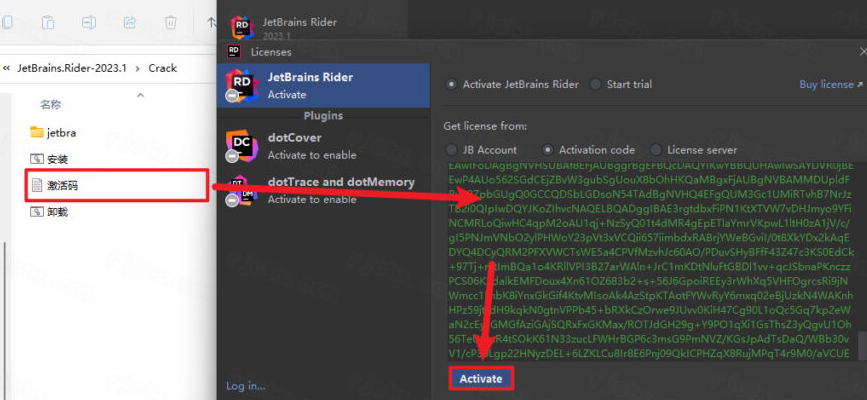
Task: Click the JetBrains Rider logo at top
Action: [242, 27]
